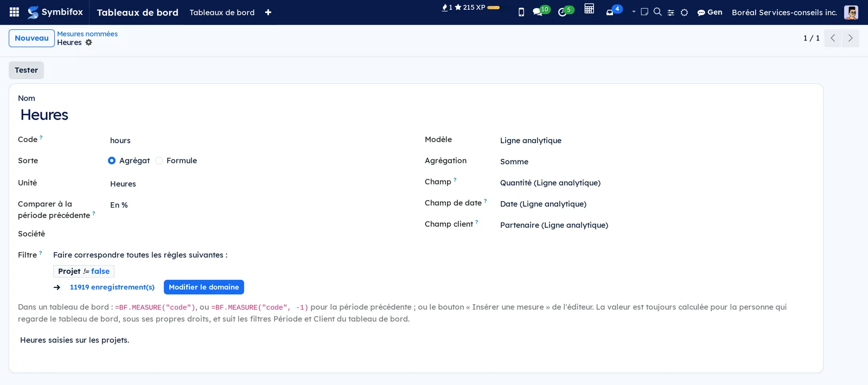Image resolution: width=868 pixels, height=385 pixels.
Task: Go back to Mesures nommées breadcrumb
Action: [x=87, y=34]
